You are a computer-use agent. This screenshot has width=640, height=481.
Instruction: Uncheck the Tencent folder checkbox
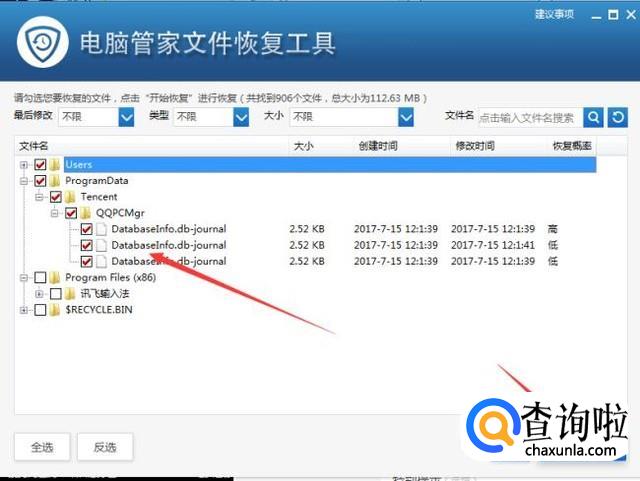pyautogui.click(x=56, y=197)
